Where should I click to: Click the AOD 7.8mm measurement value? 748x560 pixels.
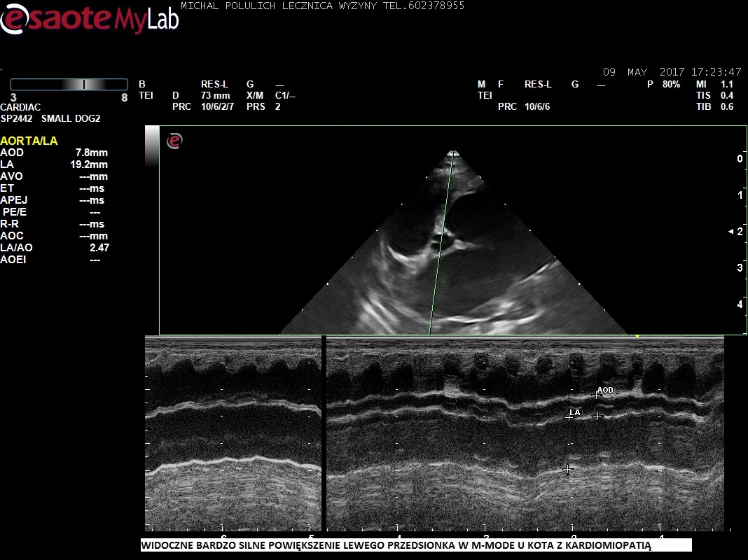[91, 153]
